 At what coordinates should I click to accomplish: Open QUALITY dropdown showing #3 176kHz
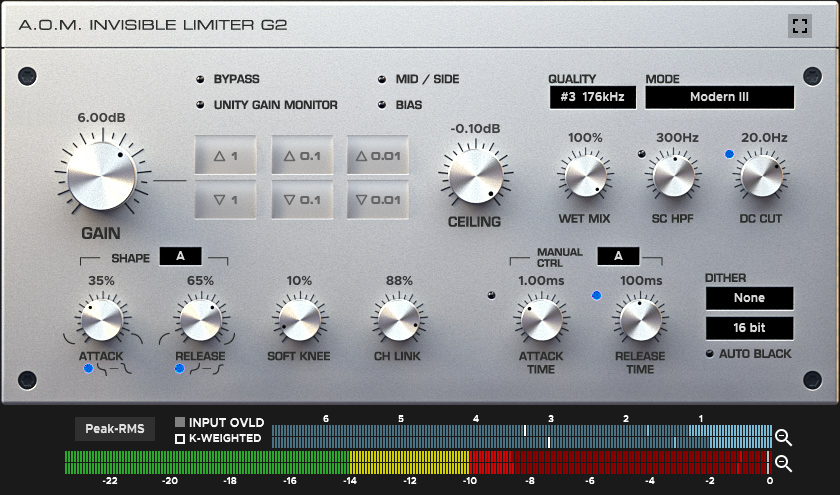592,98
